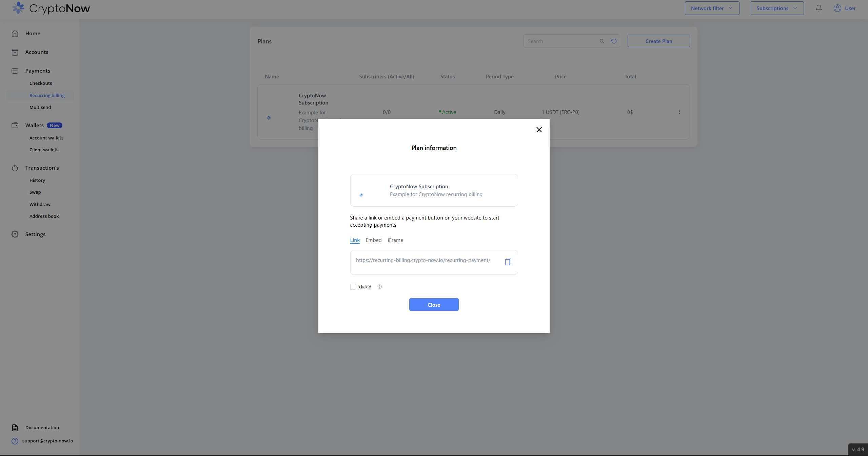Click the New badge beside Wallets
This screenshot has width=868, height=456.
point(55,125)
